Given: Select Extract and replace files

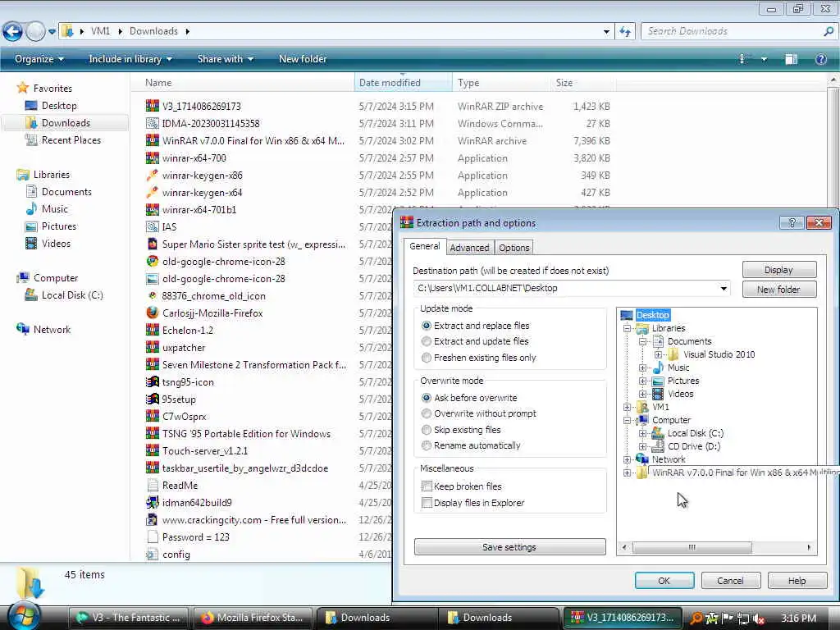Looking at the screenshot, I should [x=476, y=325].
